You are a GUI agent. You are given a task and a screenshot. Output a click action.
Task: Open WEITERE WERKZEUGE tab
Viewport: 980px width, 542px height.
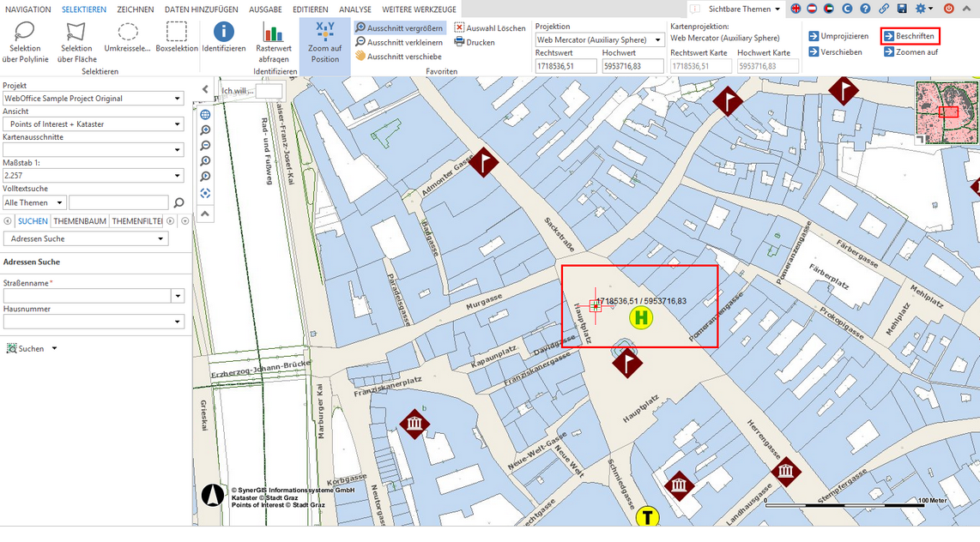point(420,9)
